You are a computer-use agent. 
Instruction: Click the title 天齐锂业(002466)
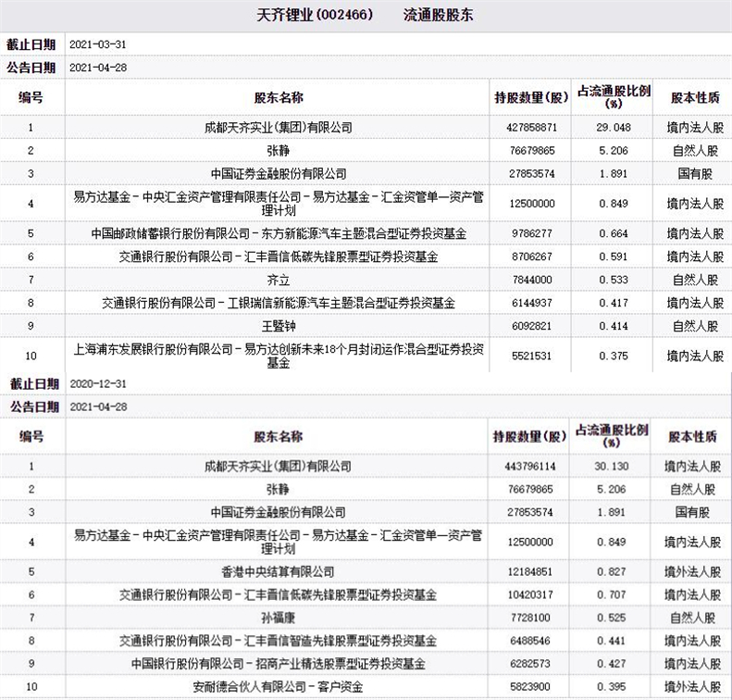click(x=315, y=15)
